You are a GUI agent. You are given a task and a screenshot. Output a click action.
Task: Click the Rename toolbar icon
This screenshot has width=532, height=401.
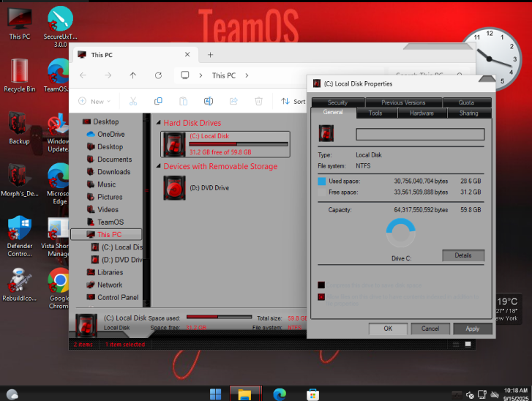tap(209, 101)
